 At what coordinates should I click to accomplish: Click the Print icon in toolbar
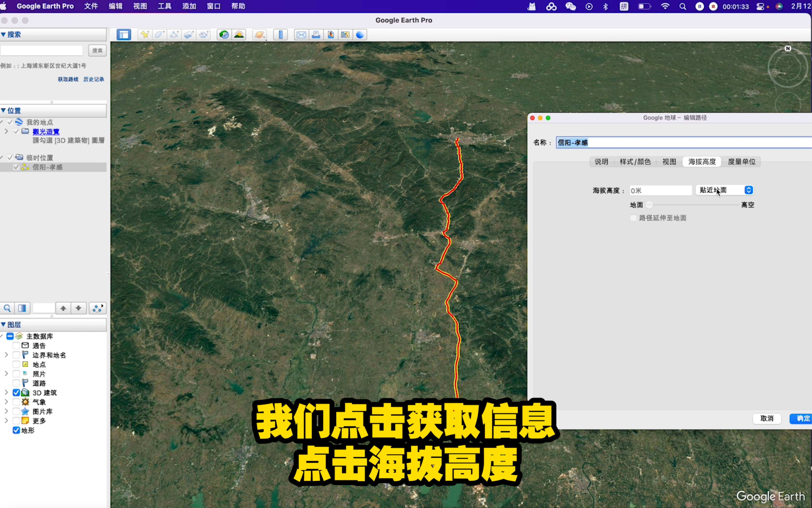click(316, 35)
